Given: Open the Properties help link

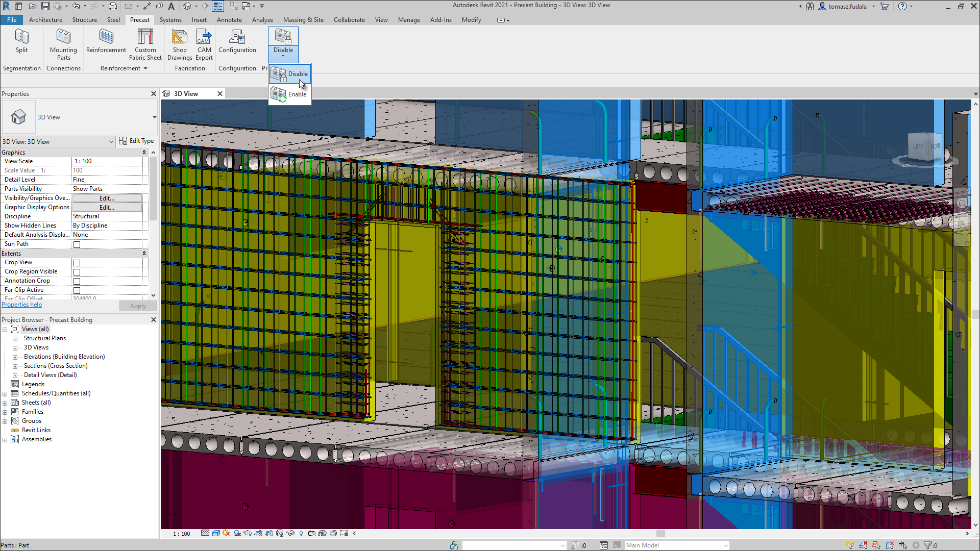Looking at the screenshot, I should pos(21,305).
